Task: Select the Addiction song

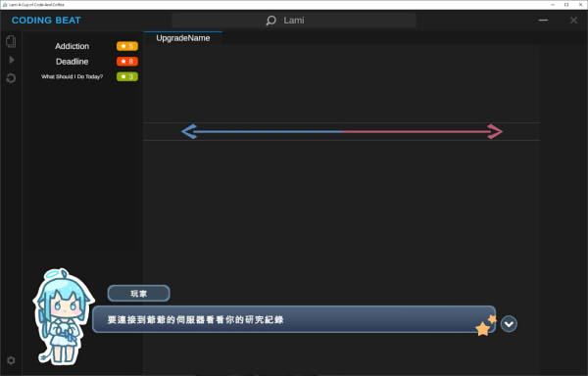Action: pyautogui.click(x=72, y=46)
